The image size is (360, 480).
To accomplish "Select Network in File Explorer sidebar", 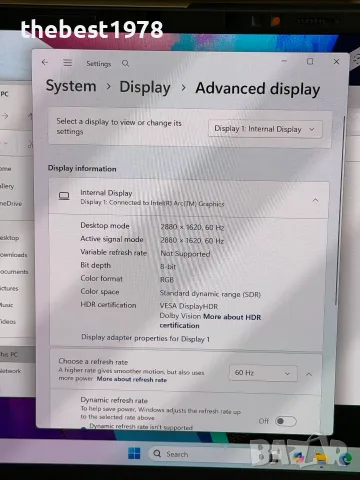I will 11,371.
